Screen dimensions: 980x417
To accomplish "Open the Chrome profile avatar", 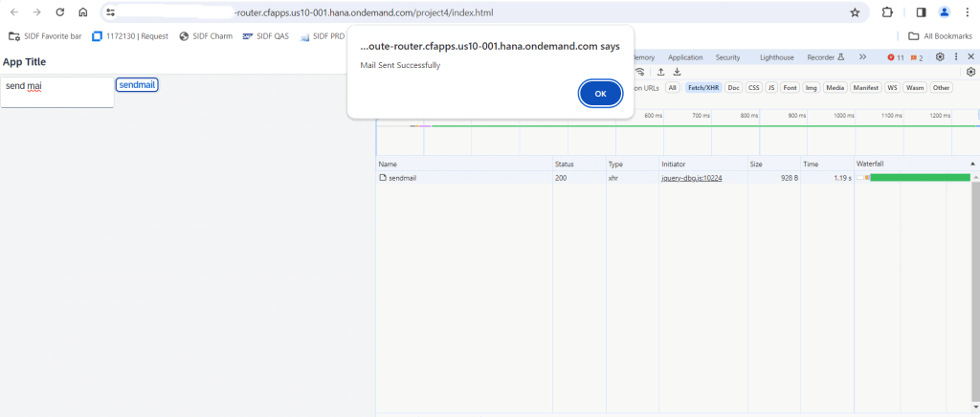I will tap(945, 12).
